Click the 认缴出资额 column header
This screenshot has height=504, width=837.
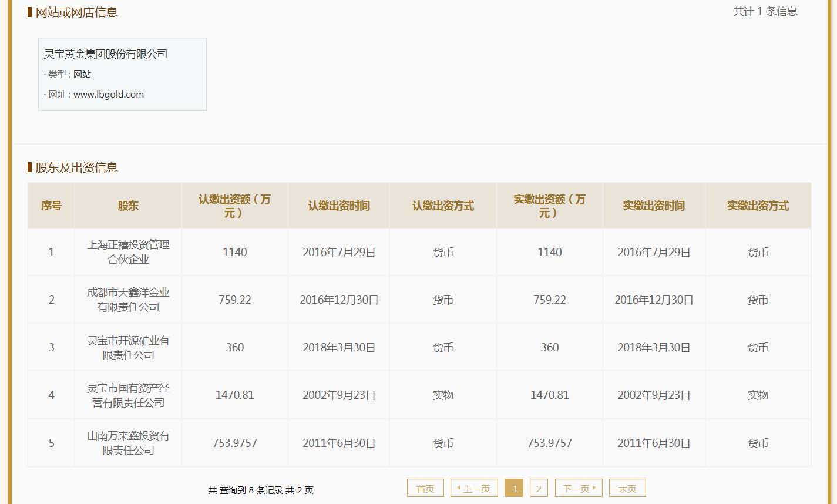(x=234, y=206)
